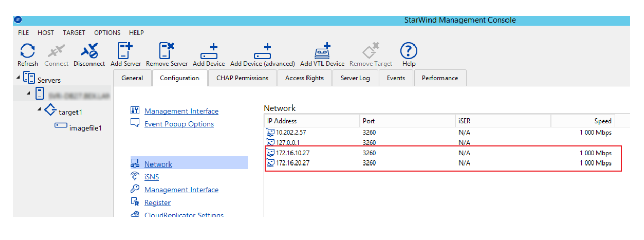Switch to the Server Log tab
Viewport: 644px width, 240px height.
click(355, 78)
